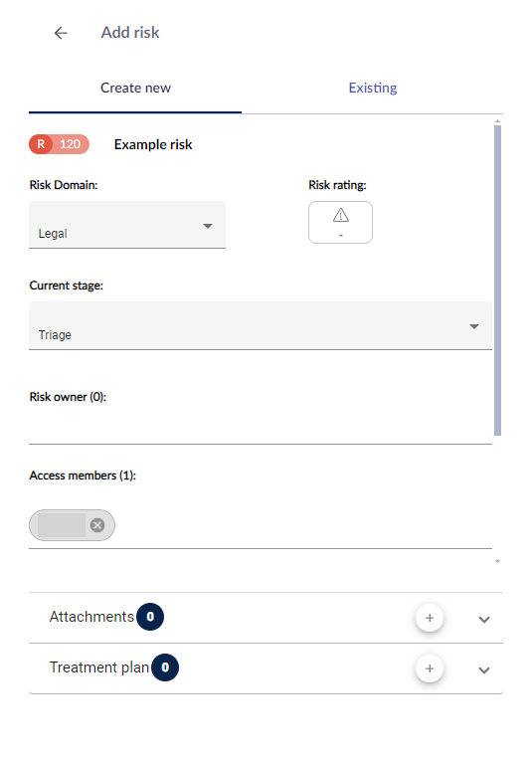
Task: Go back using the left arrow icon
Action: click(61, 33)
